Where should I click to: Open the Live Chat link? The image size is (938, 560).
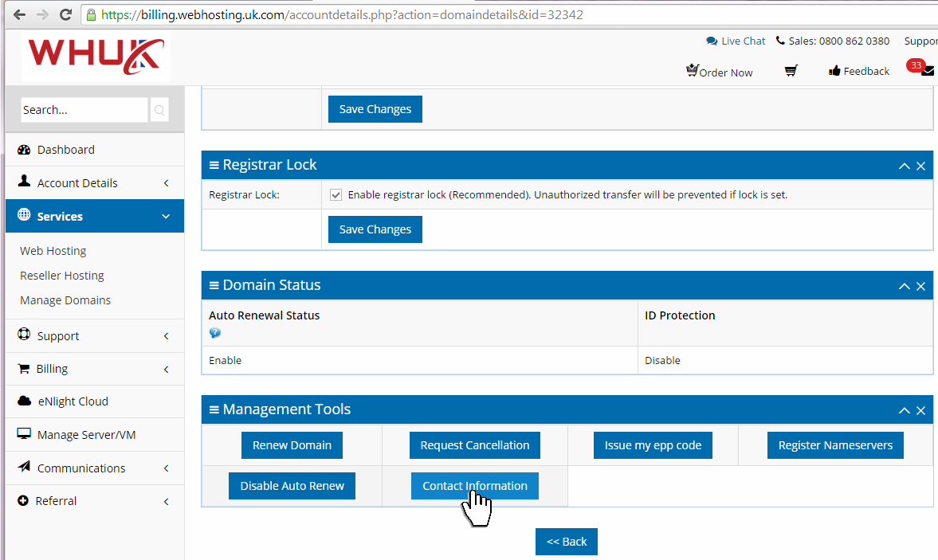coord(742,41)
